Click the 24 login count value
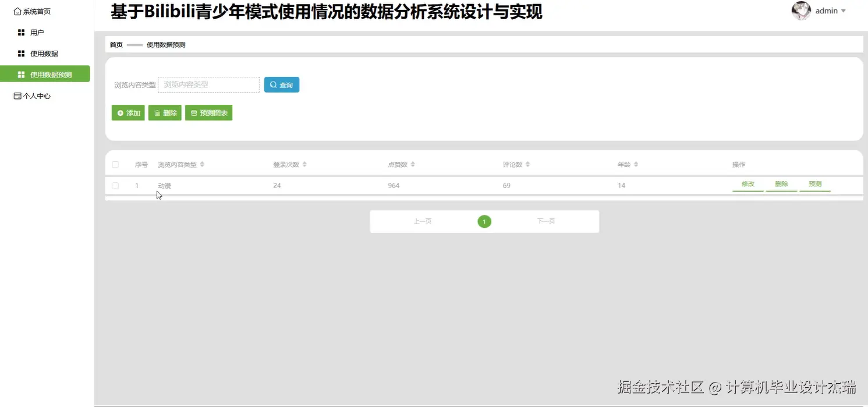868x407 pixels. (277, 186)
